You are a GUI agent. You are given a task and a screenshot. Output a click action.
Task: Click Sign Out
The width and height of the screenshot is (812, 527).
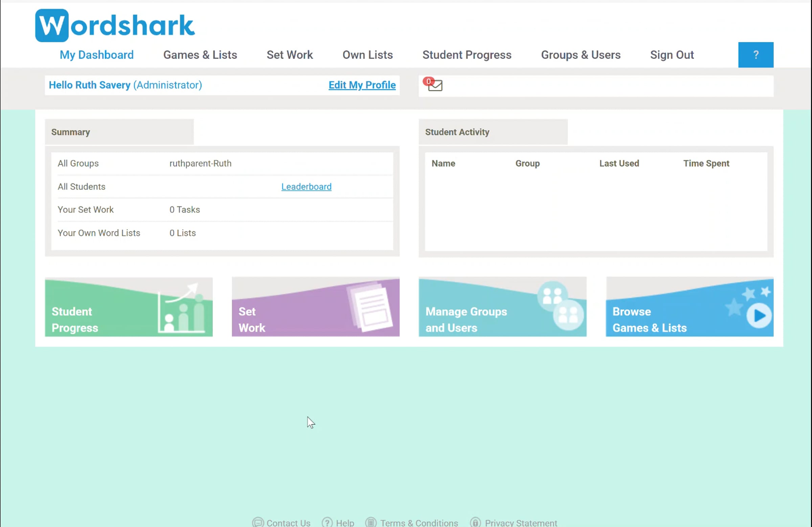click(x=672, y=54)
